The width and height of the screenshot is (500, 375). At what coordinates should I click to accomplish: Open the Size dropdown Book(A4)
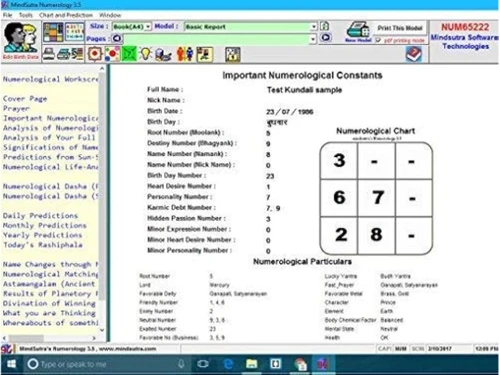point(131,27)
